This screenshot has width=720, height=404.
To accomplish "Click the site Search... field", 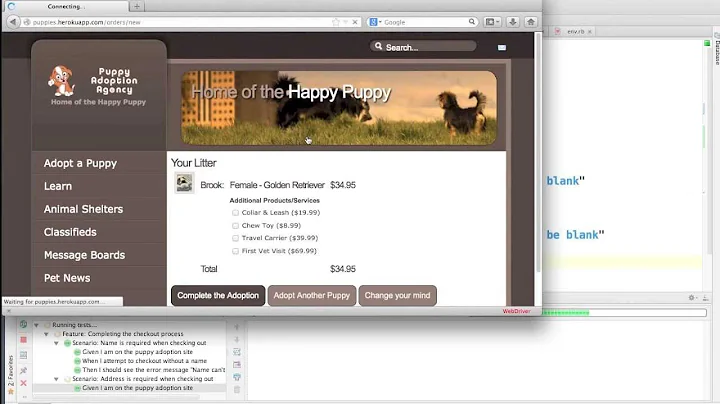I will coord(423,47).
